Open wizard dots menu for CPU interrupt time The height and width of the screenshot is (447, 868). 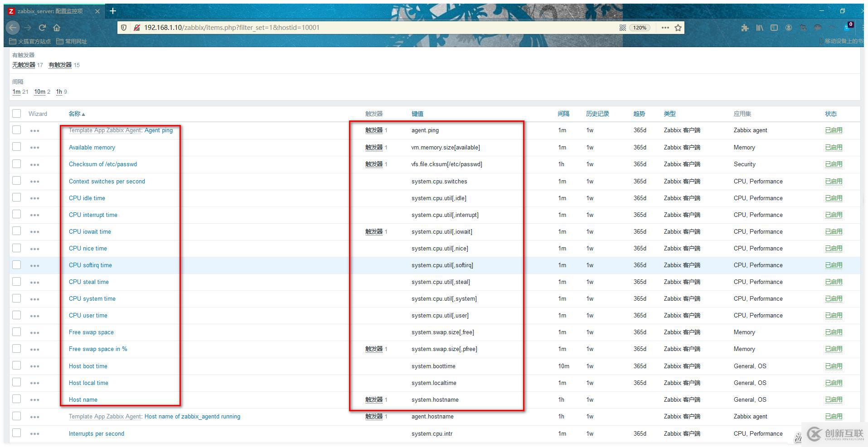35,215
